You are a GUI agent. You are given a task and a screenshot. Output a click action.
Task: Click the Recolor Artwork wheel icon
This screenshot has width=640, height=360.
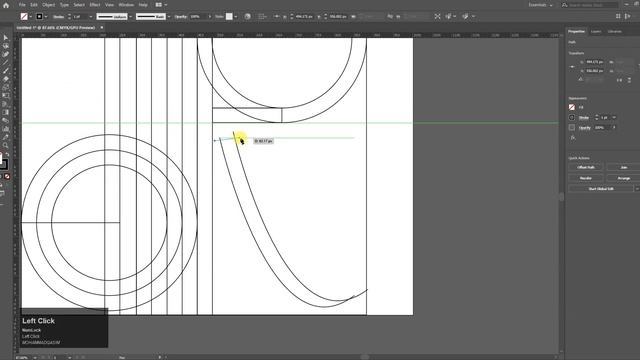(x=247, y=16)
